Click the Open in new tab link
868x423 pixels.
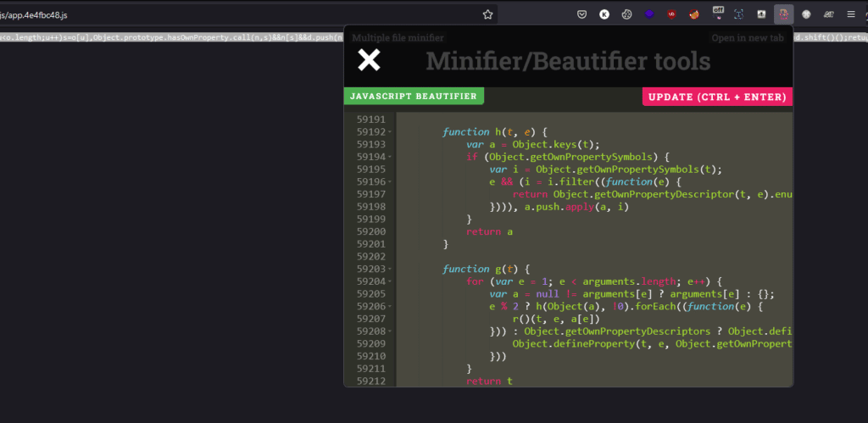click(x=748, y=37)
